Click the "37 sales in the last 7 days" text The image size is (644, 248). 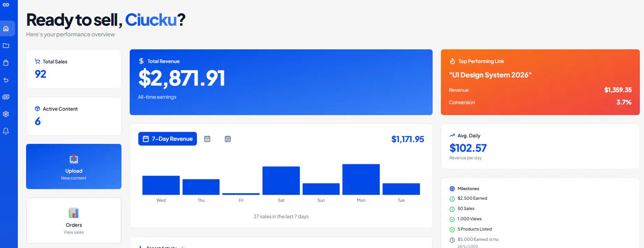point(281,216)
